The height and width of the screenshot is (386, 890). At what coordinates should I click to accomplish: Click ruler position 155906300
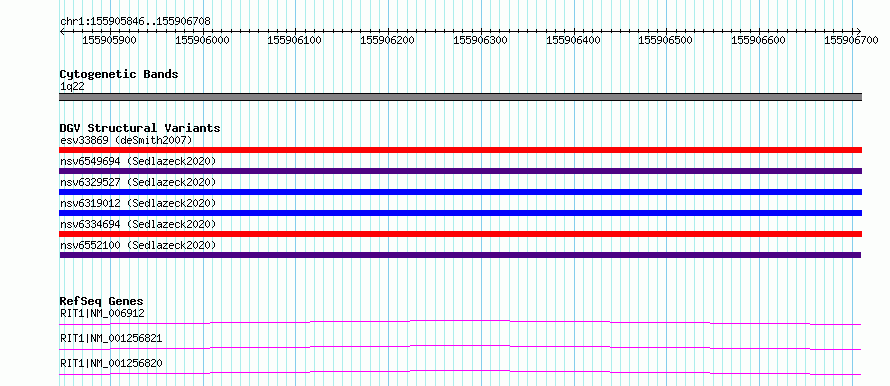coord(480,40)
